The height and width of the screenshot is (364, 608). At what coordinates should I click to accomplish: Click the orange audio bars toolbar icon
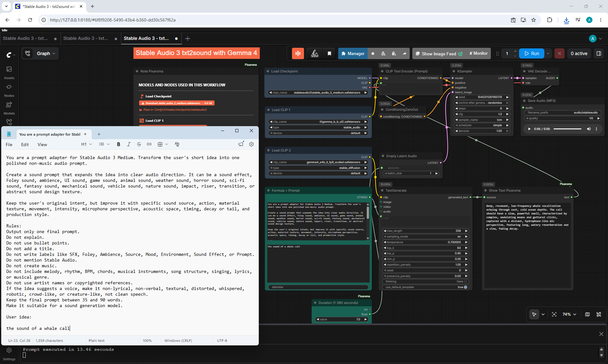tap(298, 53)
